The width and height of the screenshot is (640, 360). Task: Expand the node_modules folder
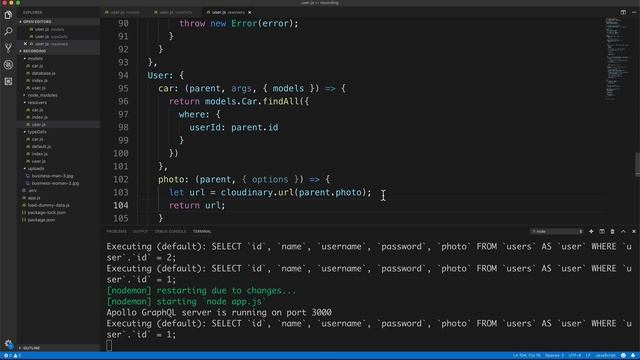42,95
